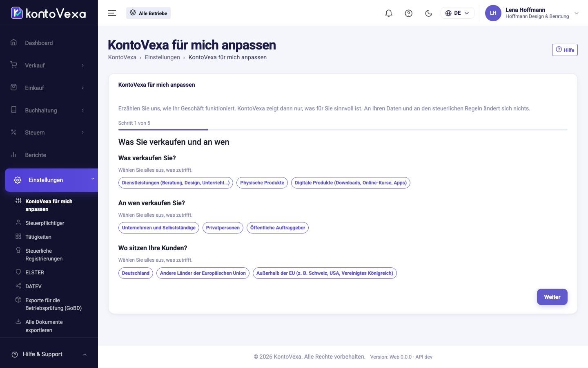Viewport: 588px width, 368px height.
Task: Open the Lena Hoffmann account dropdown arrow
Action: (x=577, y=13)
